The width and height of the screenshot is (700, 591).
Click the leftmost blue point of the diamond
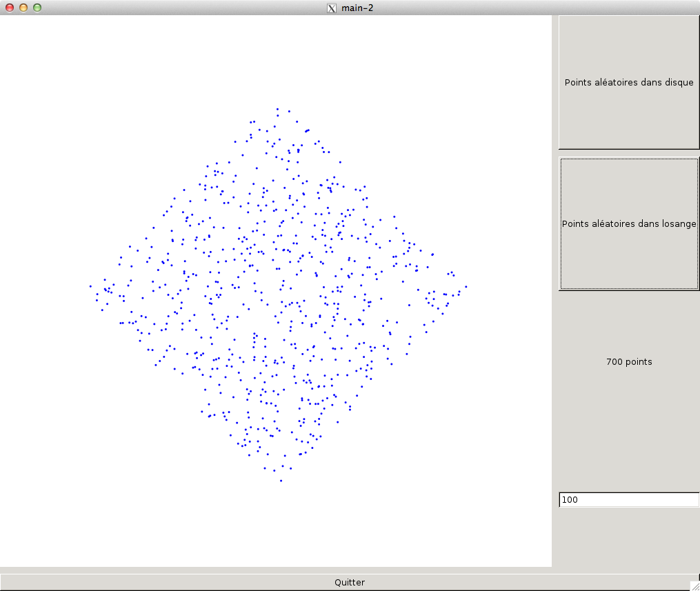click(90, 286)
